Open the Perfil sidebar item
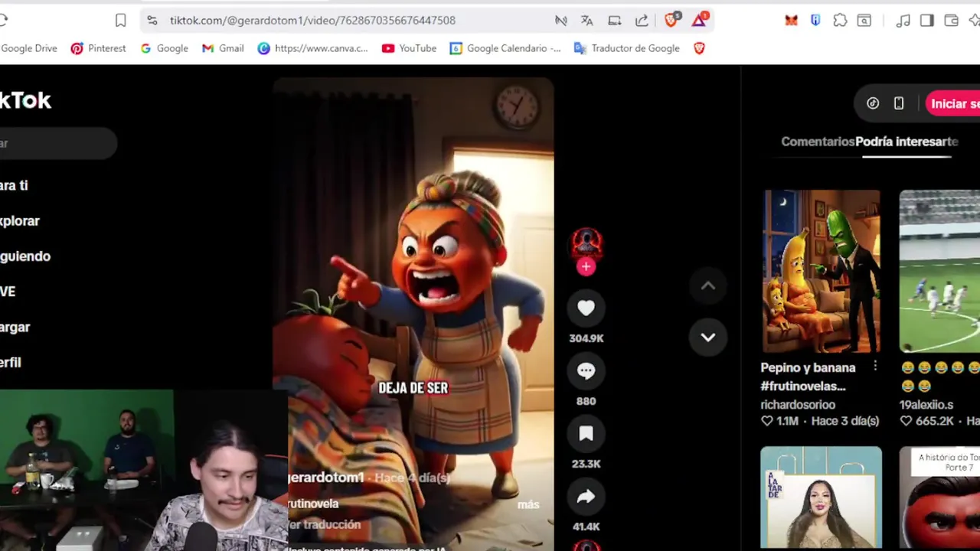The image size is (980, 551). 11,363
